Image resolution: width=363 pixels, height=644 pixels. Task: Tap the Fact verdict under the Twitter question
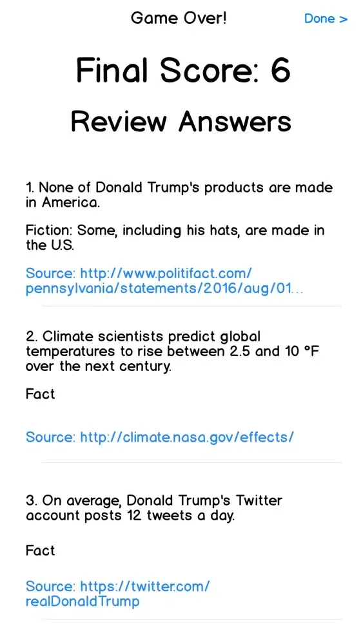(x=40, y=551)
